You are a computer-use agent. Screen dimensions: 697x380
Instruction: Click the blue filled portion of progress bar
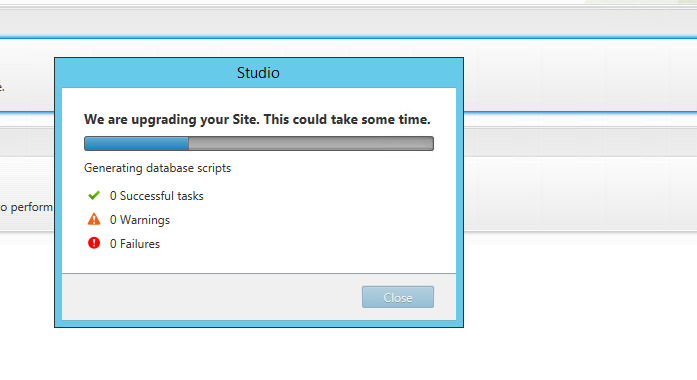pyautogui.click(x=136, y=144)
